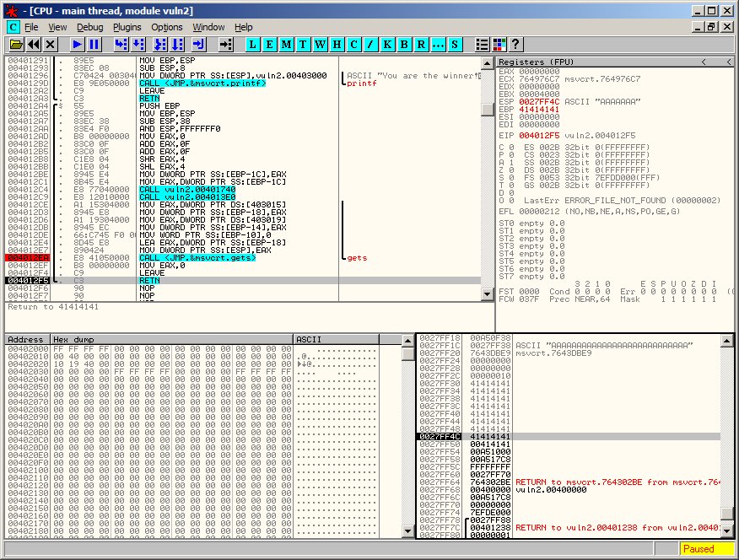Switch registers view with right arrow
The width and height of the screenshot is (739, 560).
729,62
